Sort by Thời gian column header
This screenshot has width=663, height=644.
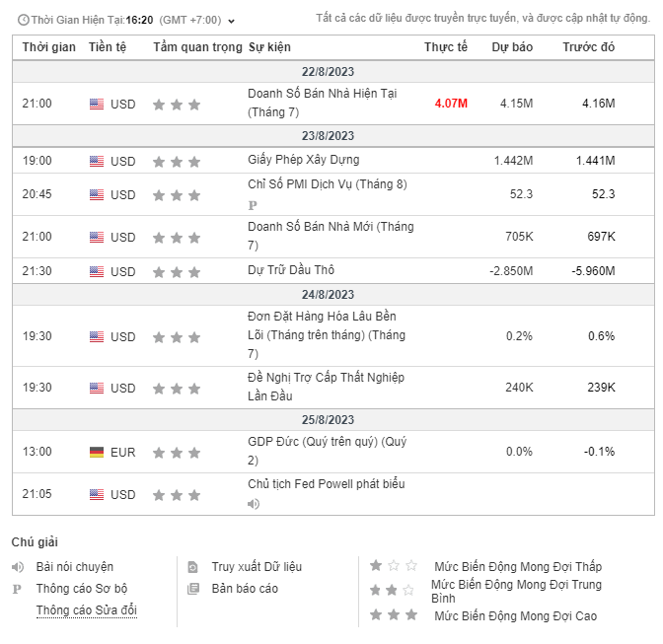49,47
